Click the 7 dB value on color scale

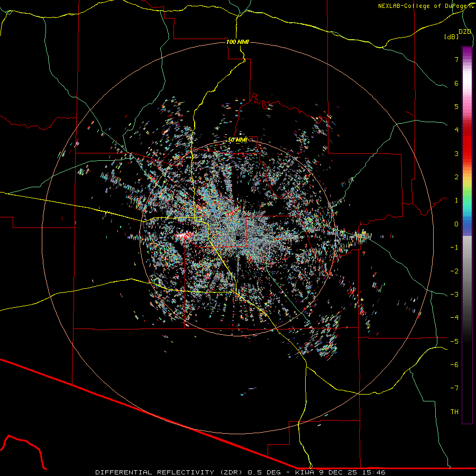(x=456, y=59)
